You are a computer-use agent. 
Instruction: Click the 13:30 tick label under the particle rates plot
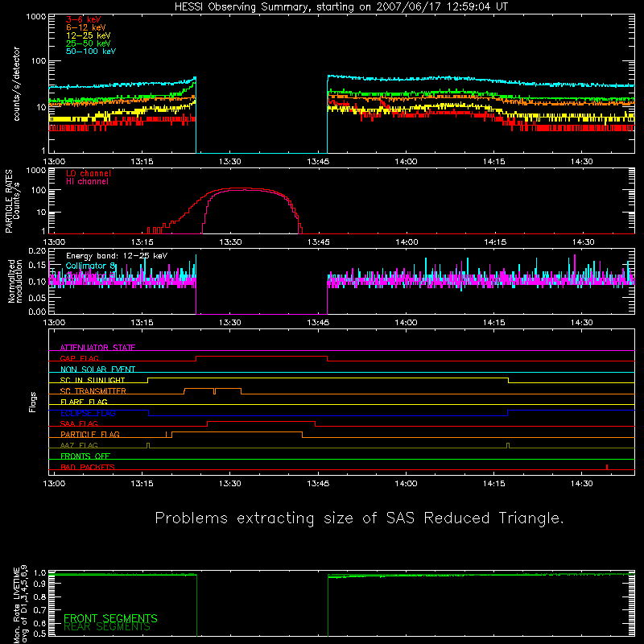pos(230,242)
